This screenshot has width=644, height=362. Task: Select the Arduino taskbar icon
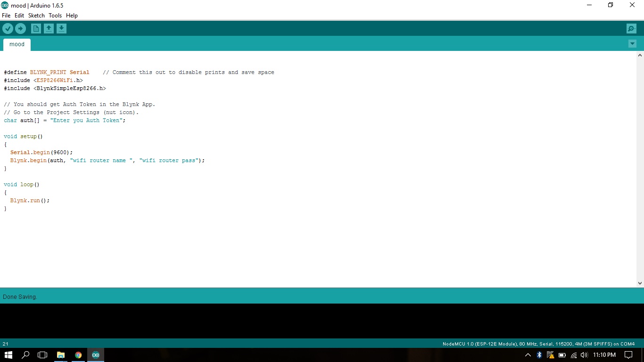[96, 355]
